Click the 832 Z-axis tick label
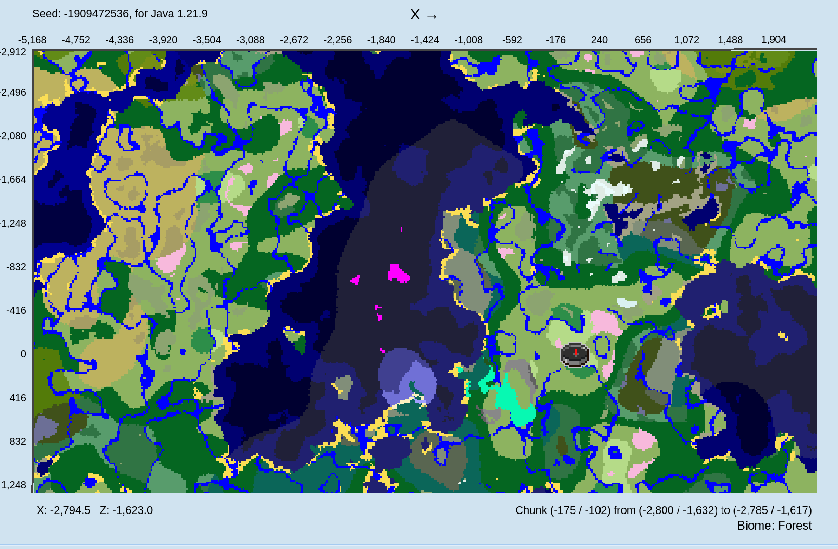This screenshot has height=549, width=838. (x=18, y=442)
